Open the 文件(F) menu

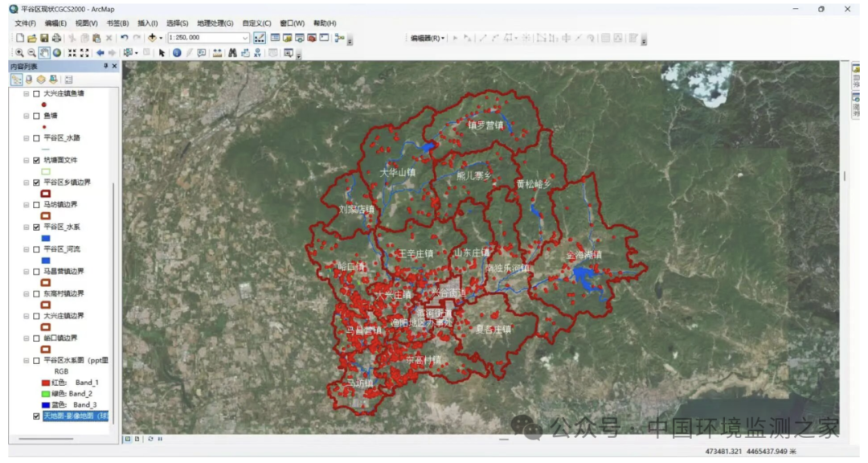click(26, 23)
